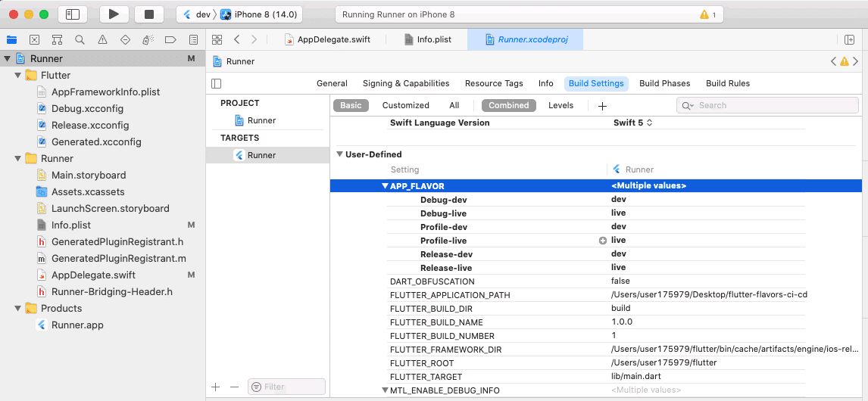This screenshot has width=868, height=401.
Task: Select the Basic filter toggle
Action: pyautogui.click(x=351, y=106)
